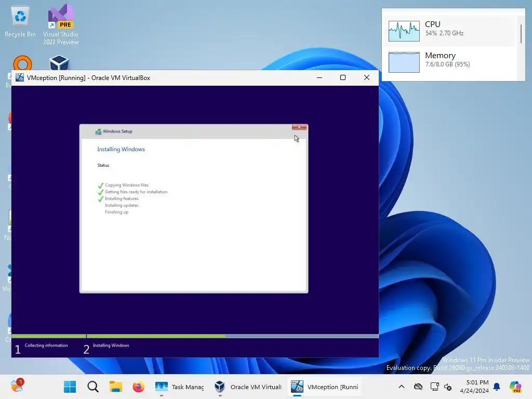Minimize the VMception VirtualBox window
532x399 pixels.
point(320,78)
